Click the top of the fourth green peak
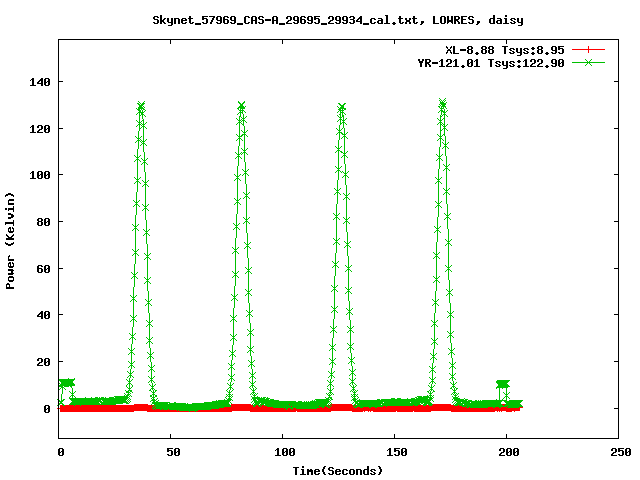640x480 pixels. (442, 104)
